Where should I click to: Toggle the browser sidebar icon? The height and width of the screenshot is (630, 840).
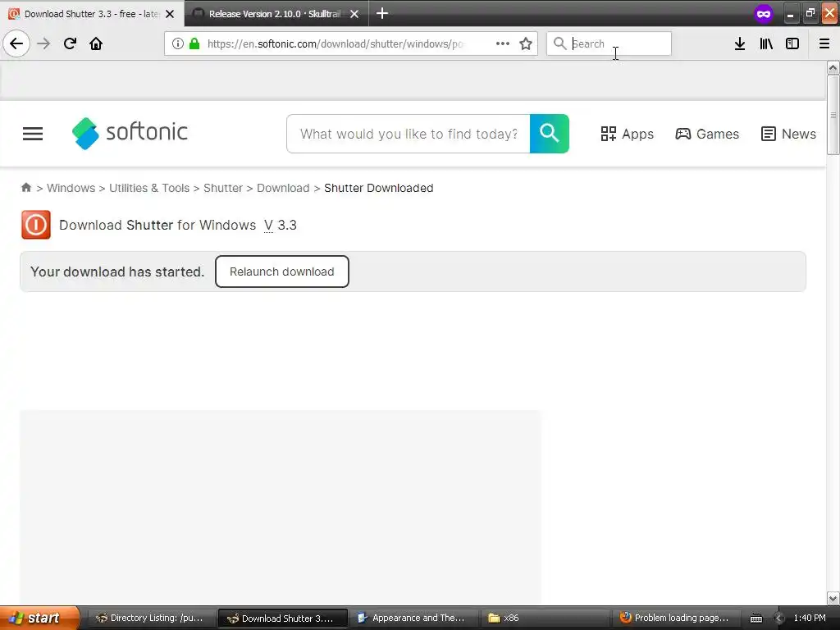[792, 43]
